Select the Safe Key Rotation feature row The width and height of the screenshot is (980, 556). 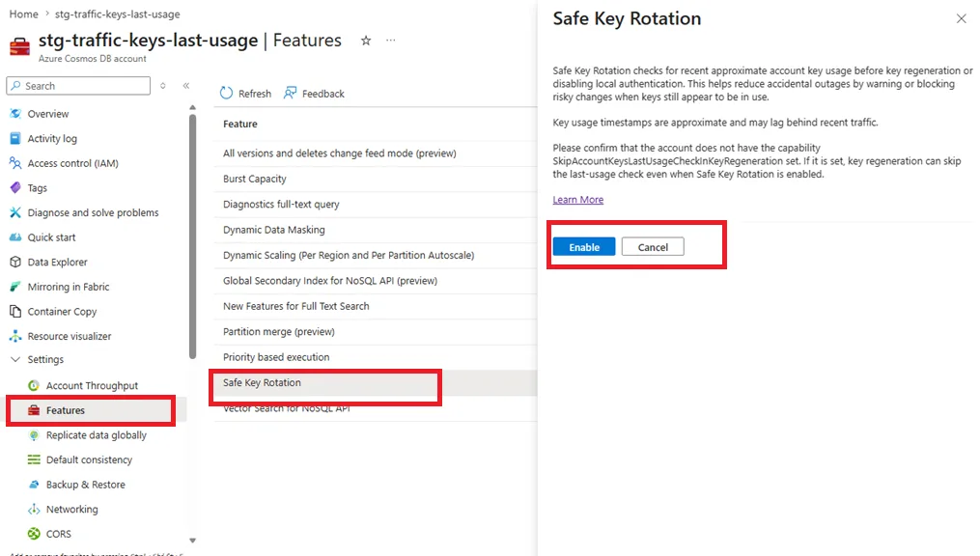coord(375,382)
